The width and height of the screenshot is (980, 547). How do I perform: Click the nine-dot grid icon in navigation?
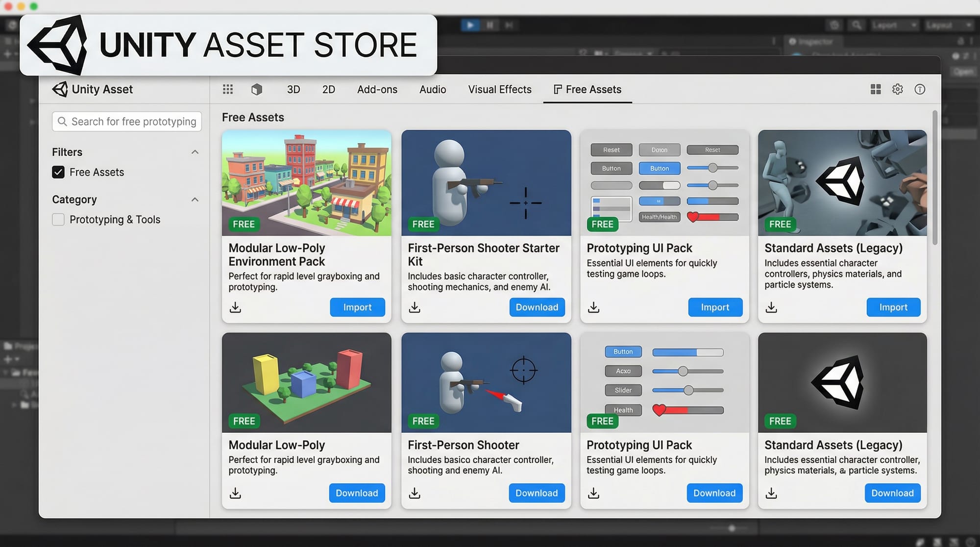point(228,89)
